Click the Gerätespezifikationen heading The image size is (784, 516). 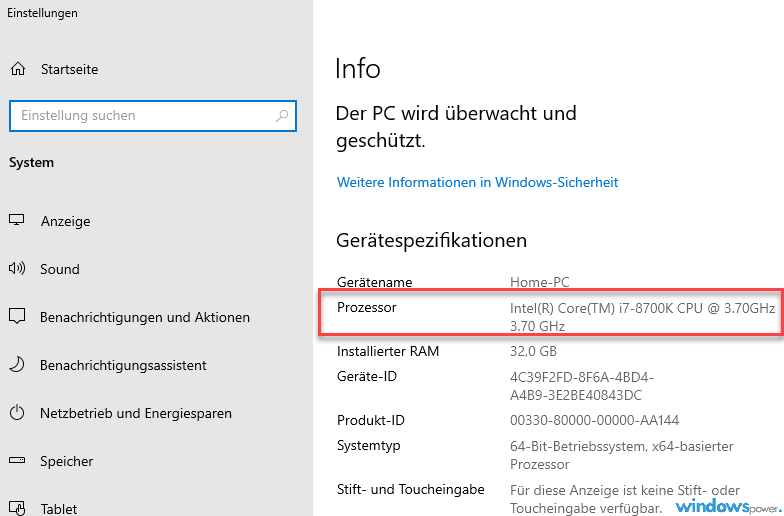(432, 240)
